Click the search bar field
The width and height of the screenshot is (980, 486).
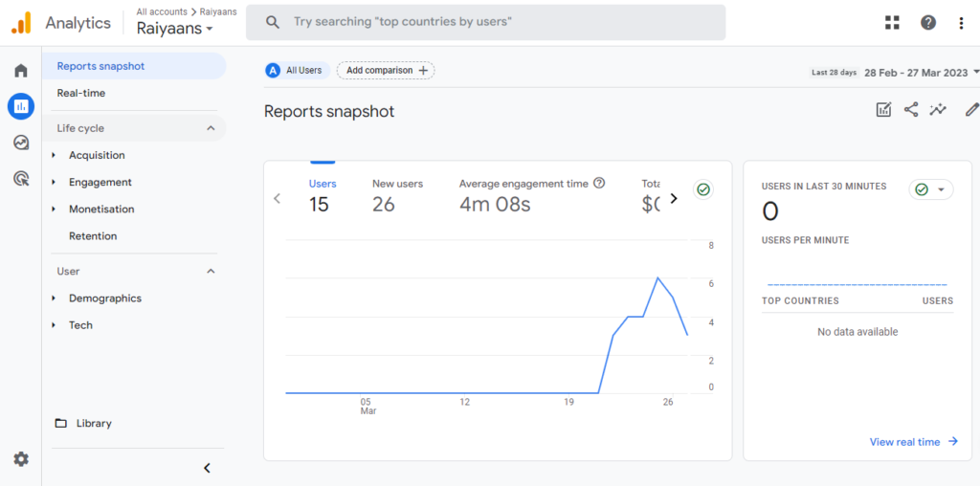click(485, 22)
